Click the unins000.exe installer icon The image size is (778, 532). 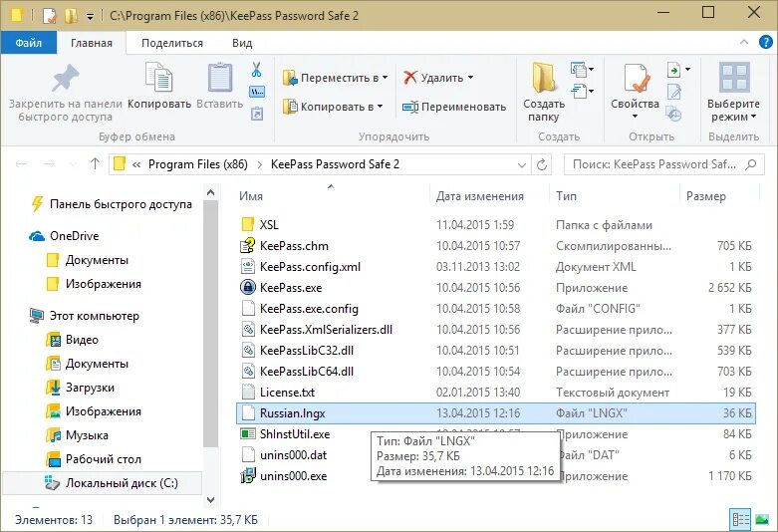(x=248, y=476)
